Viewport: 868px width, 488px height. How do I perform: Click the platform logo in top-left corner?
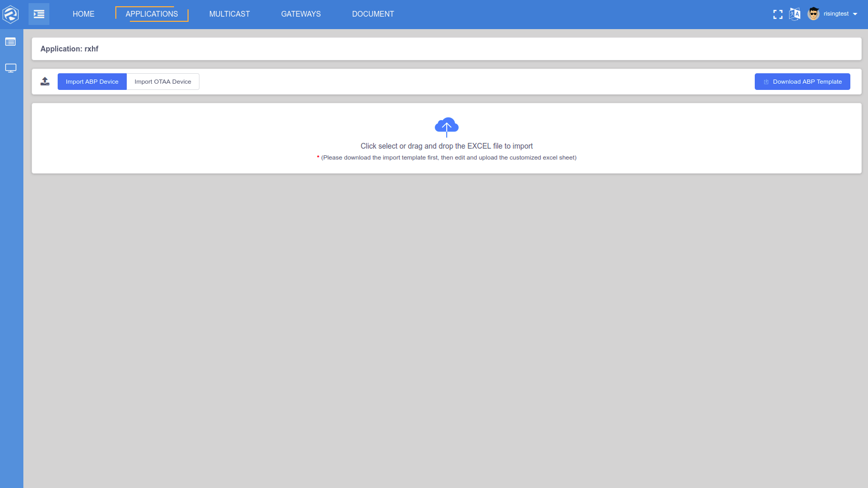pos(10,14)
